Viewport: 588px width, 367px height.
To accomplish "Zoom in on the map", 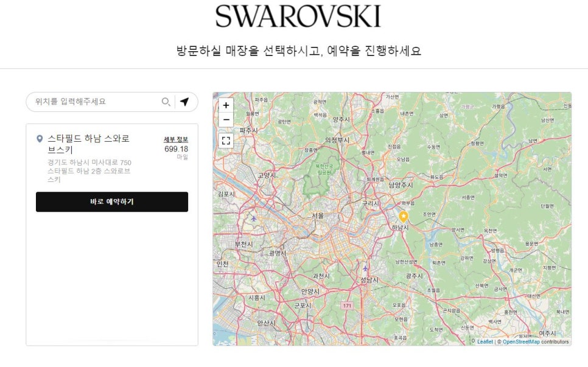I will click(226, 105).
